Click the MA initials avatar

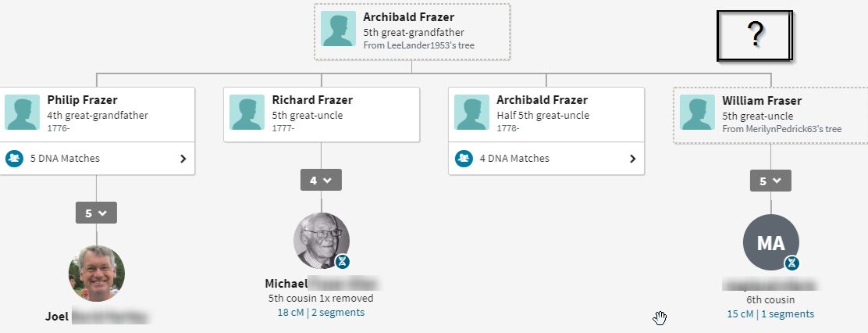point(770,242)
